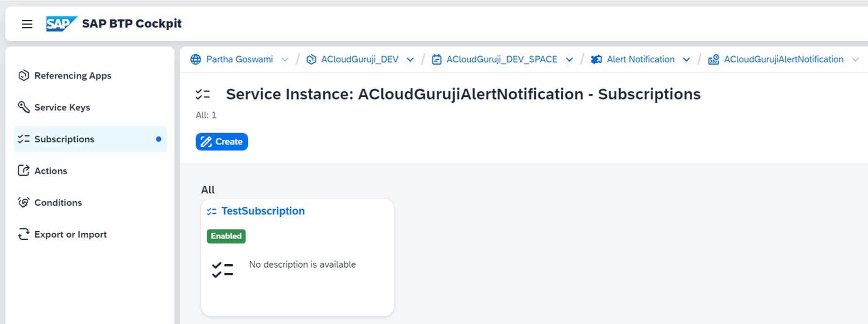Click the ACloudGuruji_DEV_SPACE space icon
868x324 pixels.
[x=437, y=59]
